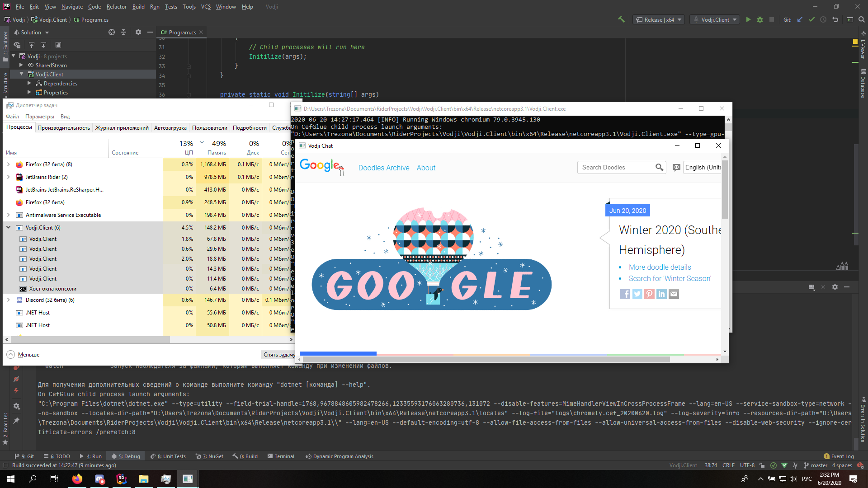Open Search Everywhere with the magnifier icon
Viewport: 868px width, 488px height.
click(861, 19)
